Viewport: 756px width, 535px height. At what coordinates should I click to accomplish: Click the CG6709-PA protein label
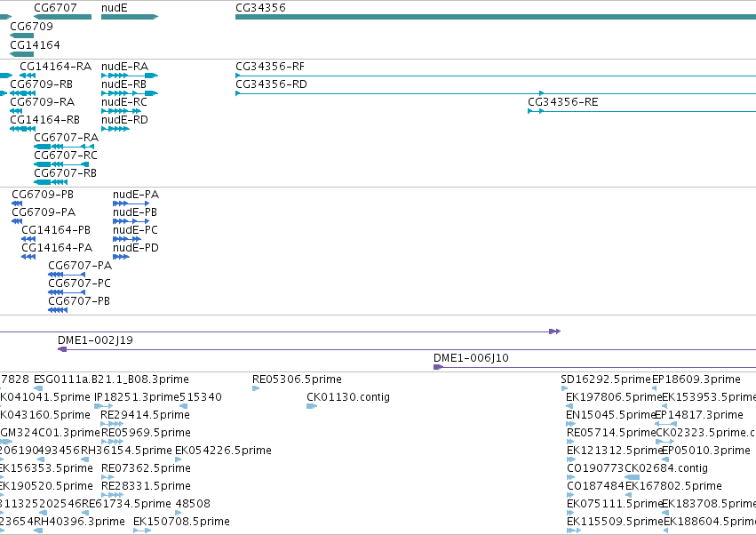pyautogui.click(x=44, y=212)
